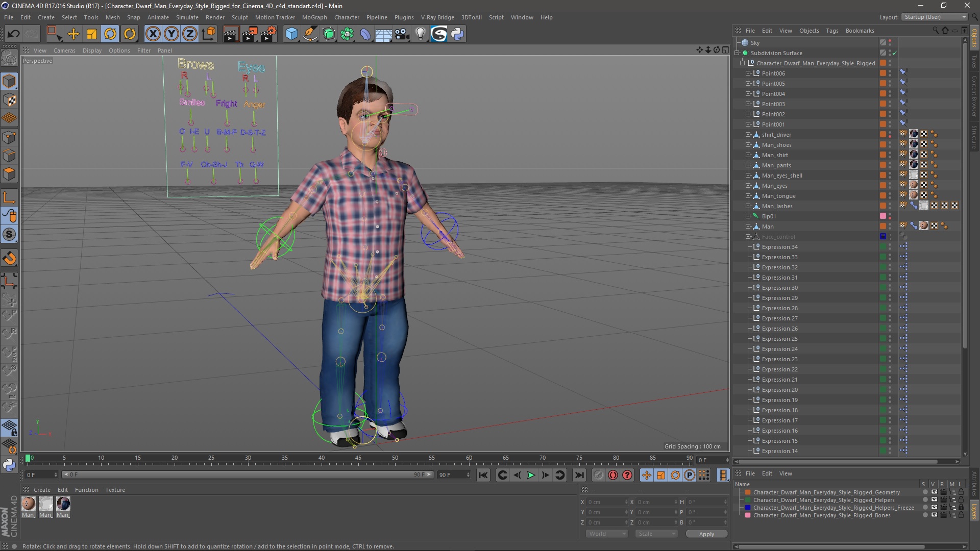This screenshot has width=980, height=551.
Task: Open material manager Create menu
Action: coord(42,490)
